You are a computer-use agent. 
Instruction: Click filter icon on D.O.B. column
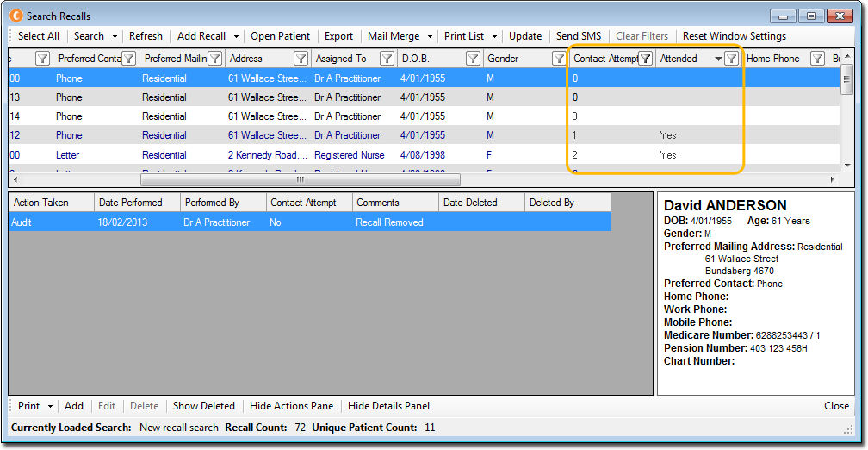473,59
